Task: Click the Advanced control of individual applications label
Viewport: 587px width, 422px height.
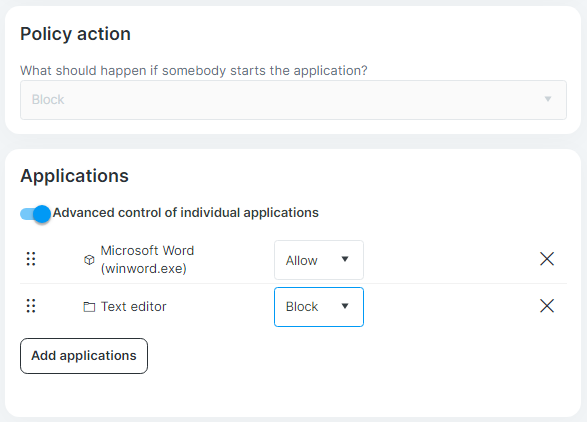Action: coord(186,213)
